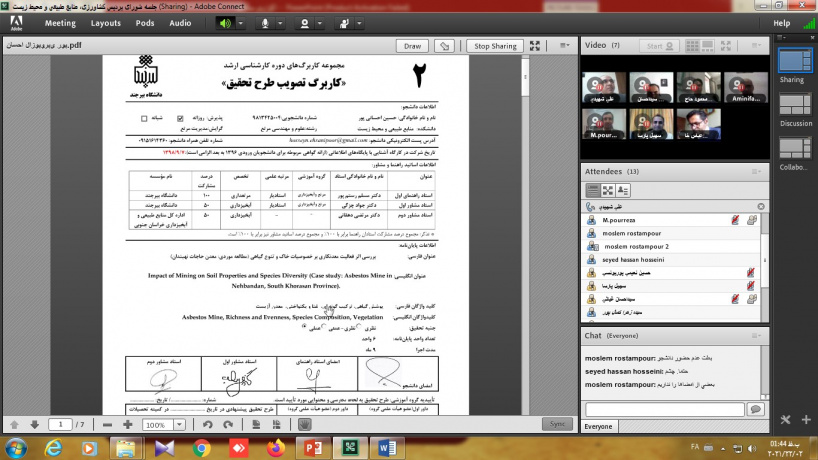The image size is (818, 460).
Task: Click the pointer tool next to Draw
Action: (x=445, y=46)
